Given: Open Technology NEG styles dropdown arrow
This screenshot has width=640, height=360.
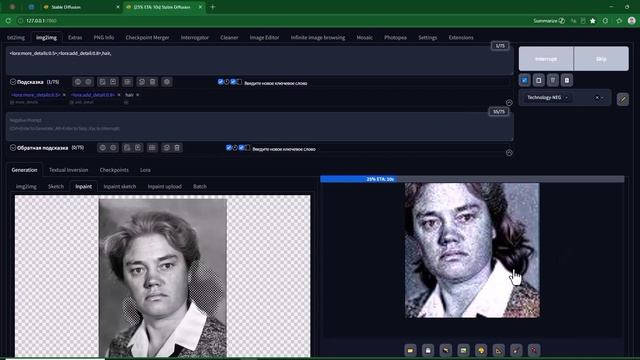Looking at the screenshot, I should 602,98.
